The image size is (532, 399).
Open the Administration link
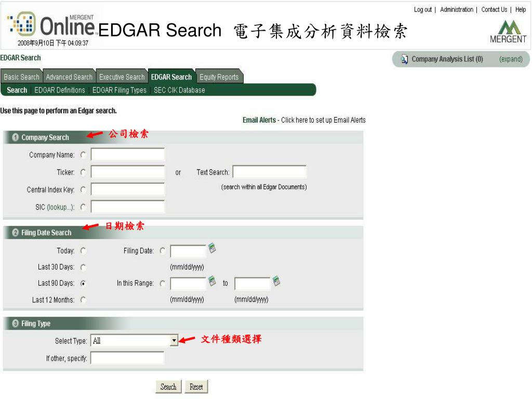(x=457, y=9)
